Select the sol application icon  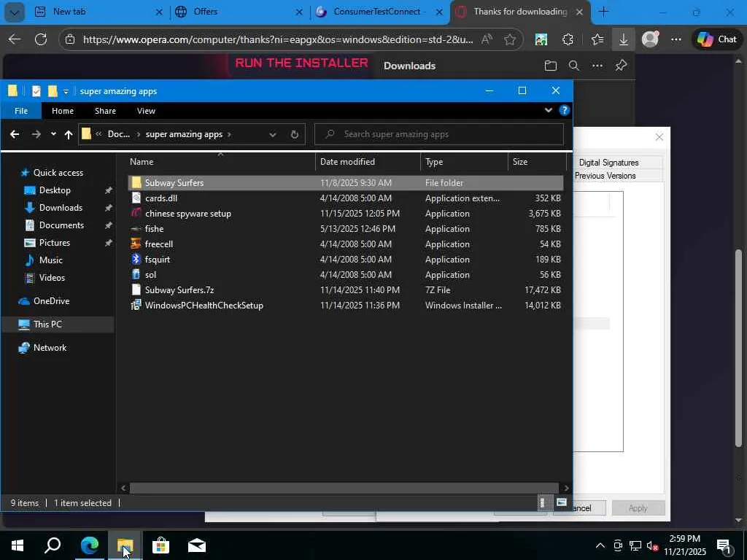coord(136,274)
